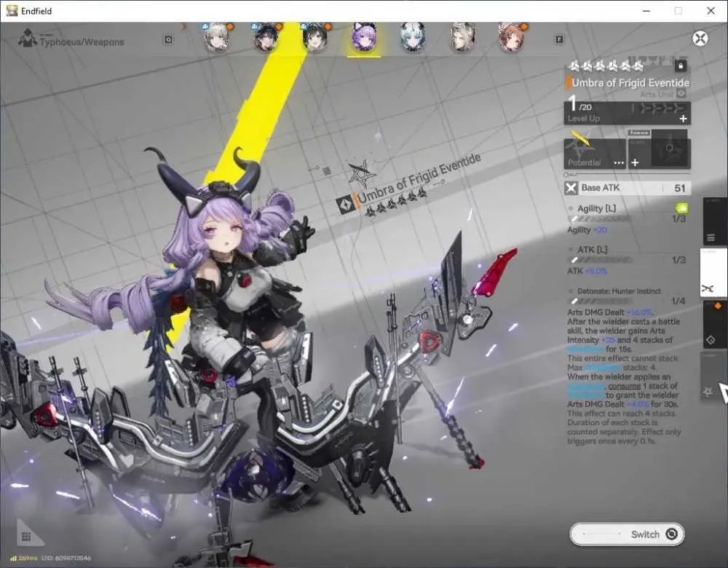Toggle the weapon lock icon
The width and height of the screenshot is (728, 568).
tap(681, 66)
